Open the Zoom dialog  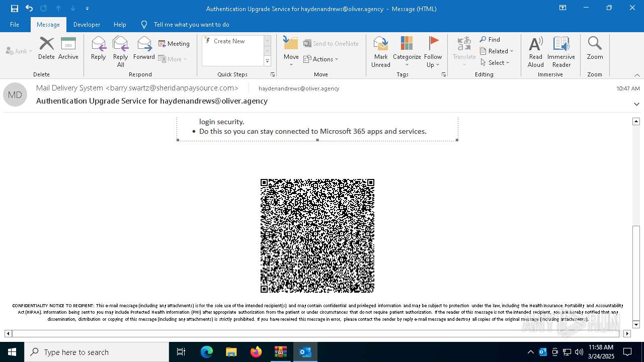click(x=595, y=48)
